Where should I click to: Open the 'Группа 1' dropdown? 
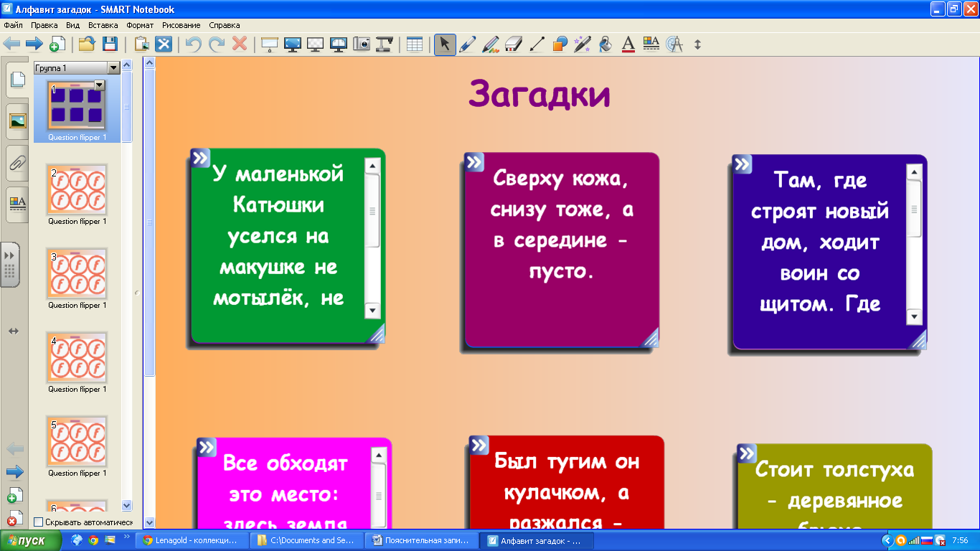[113, 68]
